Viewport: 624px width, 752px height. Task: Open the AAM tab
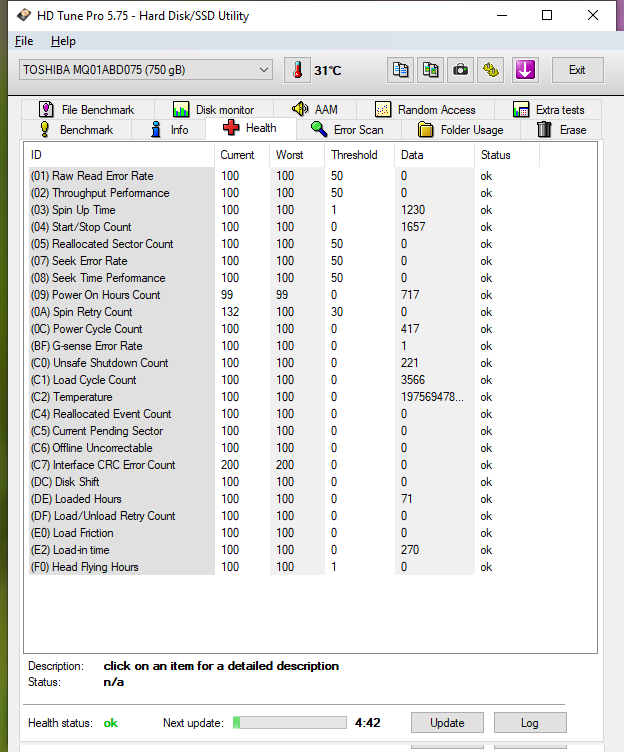[x=315, y=110]
